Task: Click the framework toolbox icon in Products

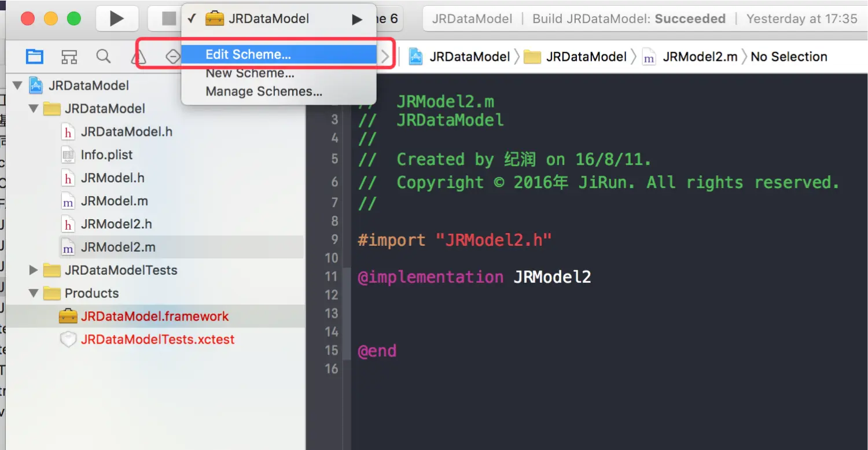Action: pyautogui.click(x=68, y=316)
